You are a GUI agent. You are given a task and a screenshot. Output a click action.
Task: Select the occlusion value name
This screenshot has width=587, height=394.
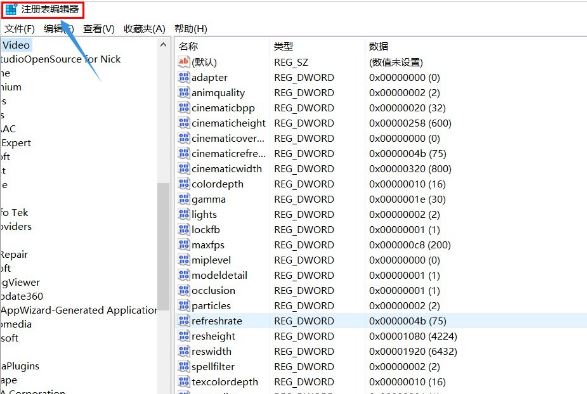pyautogui.click(x=213, y=291)
